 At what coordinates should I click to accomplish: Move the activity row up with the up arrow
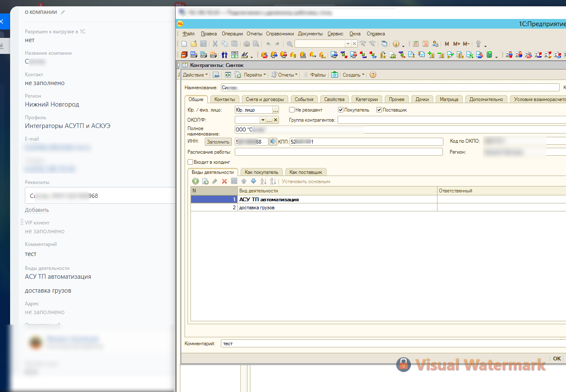[x=244, y=181]
